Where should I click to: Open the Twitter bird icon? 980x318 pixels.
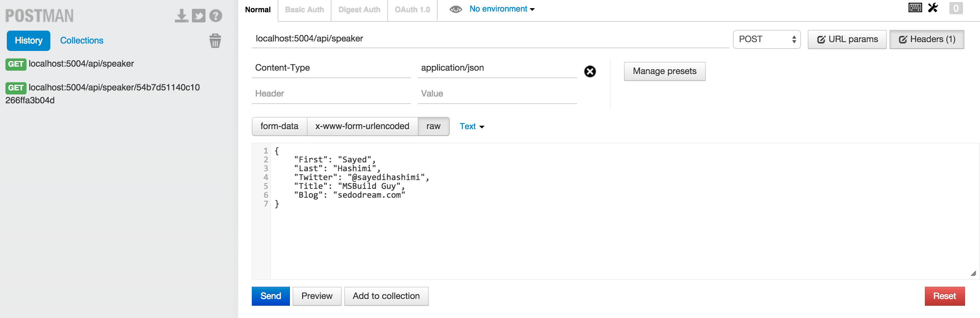(199, 16)
